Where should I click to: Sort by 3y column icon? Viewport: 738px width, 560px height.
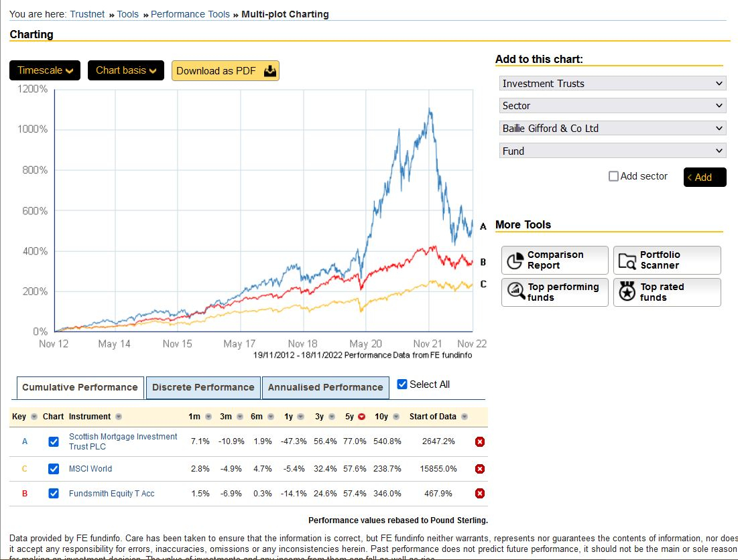click(332, 417)
